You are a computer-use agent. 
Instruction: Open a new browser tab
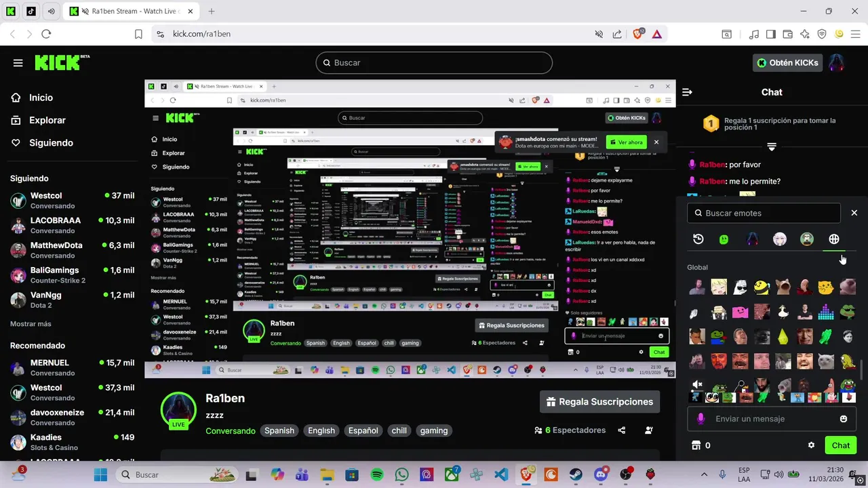click(212, 12)
